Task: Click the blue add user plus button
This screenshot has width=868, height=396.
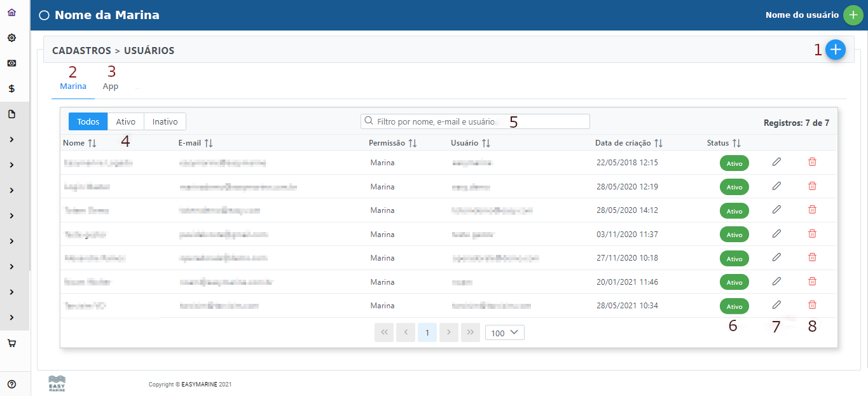Action: [835, 50]
